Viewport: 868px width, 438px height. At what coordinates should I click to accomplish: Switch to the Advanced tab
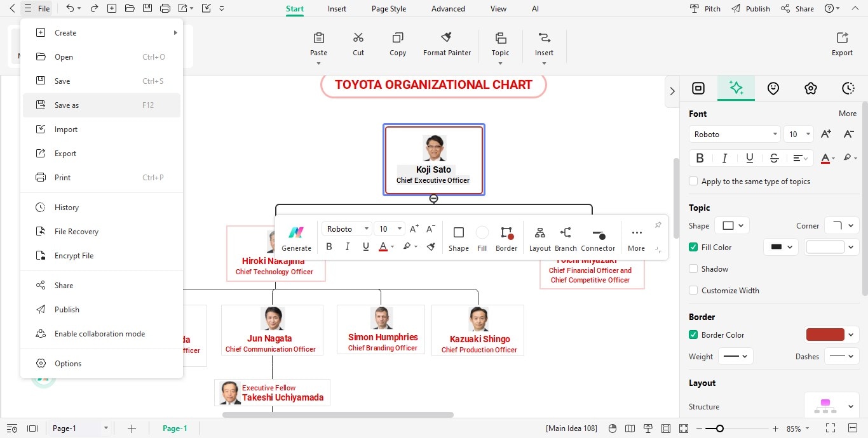tap(448, 9)
